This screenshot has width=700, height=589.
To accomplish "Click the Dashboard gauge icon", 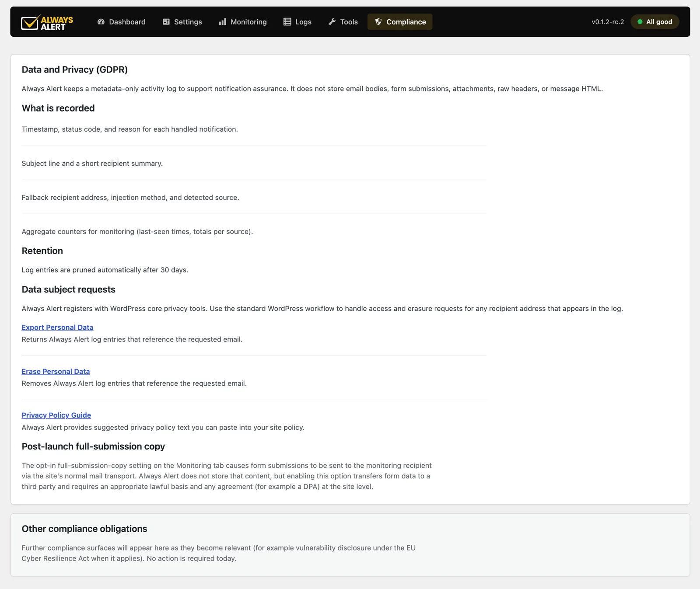I will (101, 22).
